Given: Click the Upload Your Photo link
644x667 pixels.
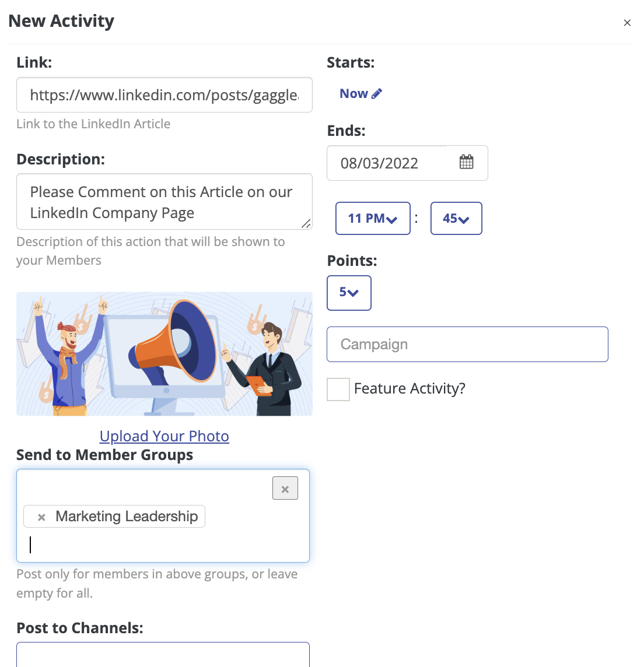Looking at the screenshot, I should coord(164,436).
